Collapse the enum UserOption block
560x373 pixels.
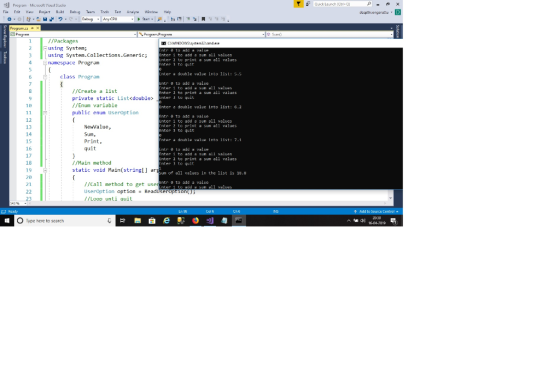coord(45,113)
